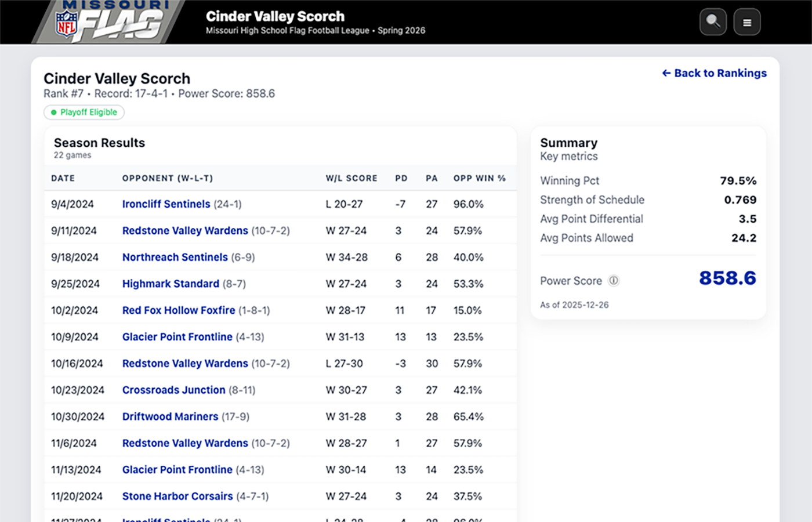Open the Redstone Valley Wardens team link
Screen dimensions: 812x522
(185, 230)
